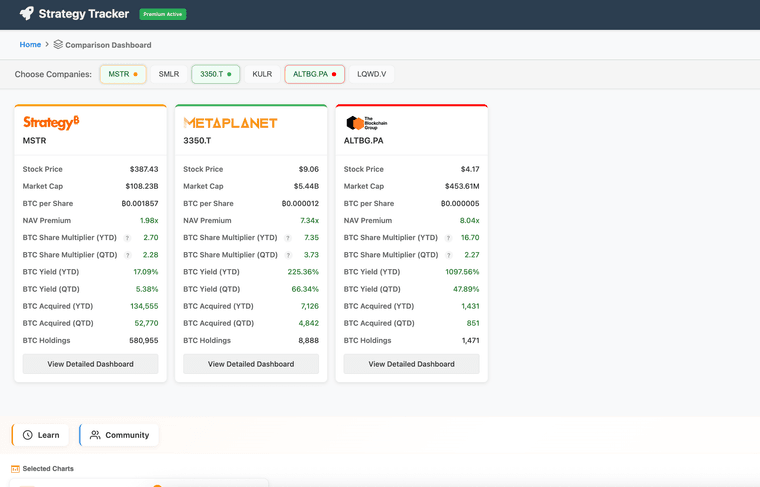
Task: Click the MSTR ticker on Strategy card
Action: pos(34,141)
